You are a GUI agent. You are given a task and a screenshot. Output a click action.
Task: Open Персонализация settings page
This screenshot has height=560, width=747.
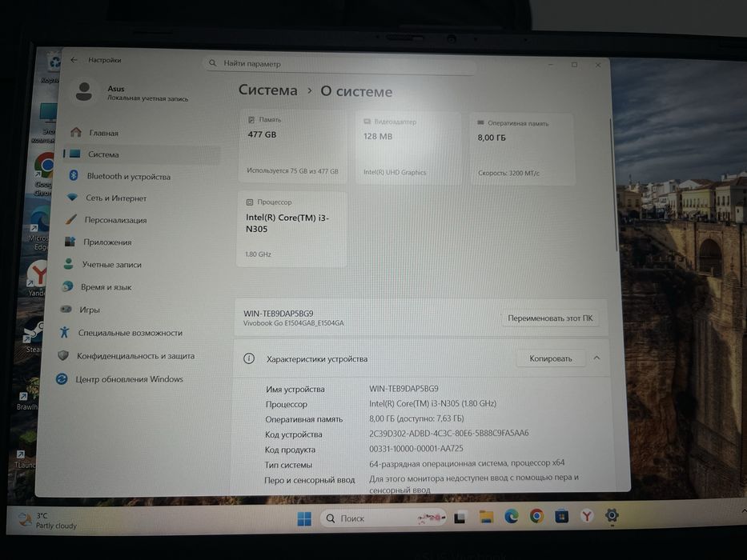tap(139, 220)
